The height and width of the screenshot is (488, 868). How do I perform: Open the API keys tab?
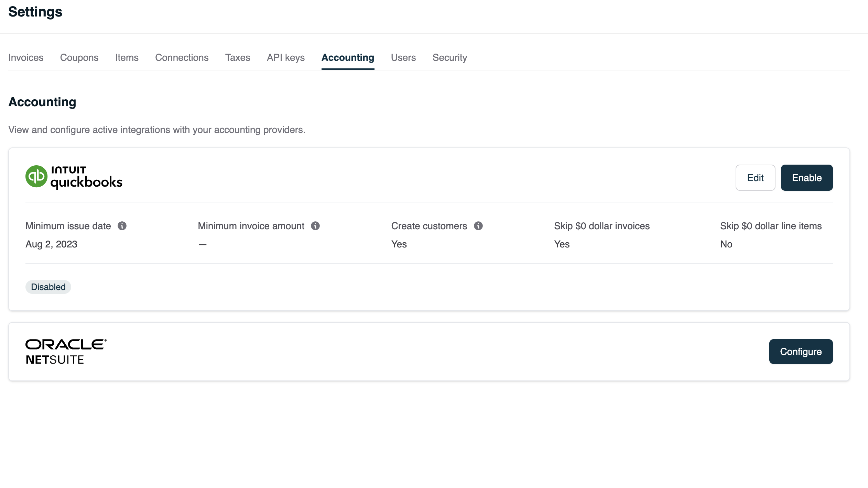pyautogui.click(x=286, y=57)
